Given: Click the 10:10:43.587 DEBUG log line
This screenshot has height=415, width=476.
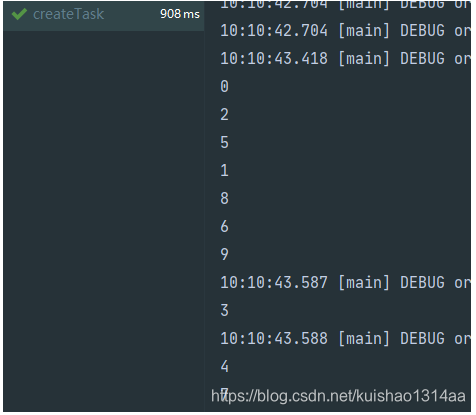Looking at the screenshot, I should click(x=345, y=283).
